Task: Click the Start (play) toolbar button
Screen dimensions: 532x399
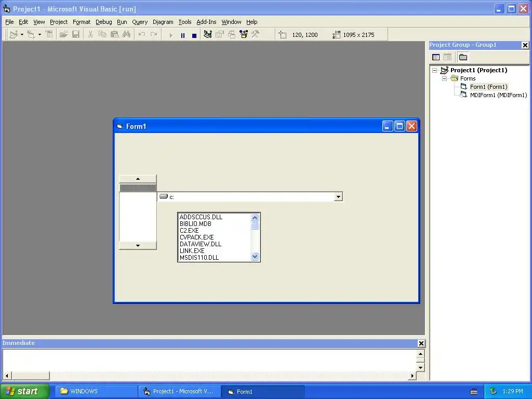Action: click(x=171, y=35)
